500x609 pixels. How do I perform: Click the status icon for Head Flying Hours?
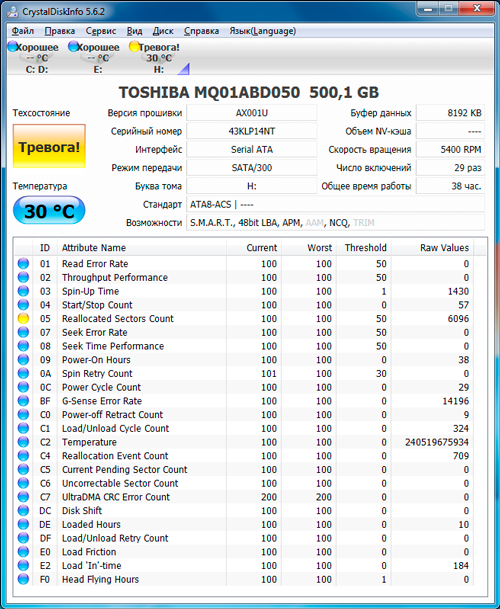point(23,579)
